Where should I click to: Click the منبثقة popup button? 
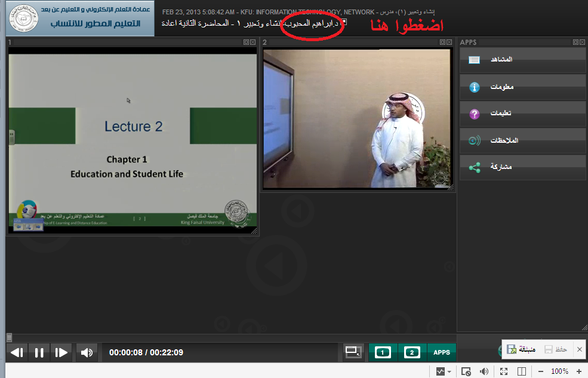pos(521,349)
